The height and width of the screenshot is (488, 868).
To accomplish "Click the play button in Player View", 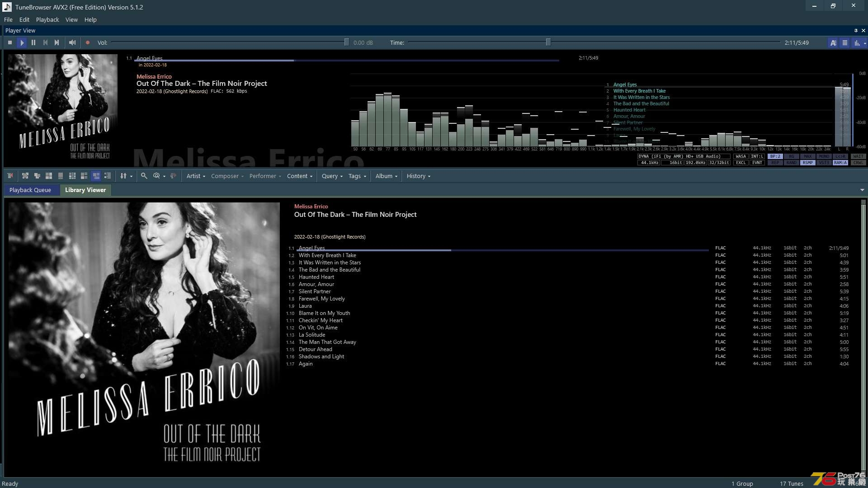I will click(22, 42).
